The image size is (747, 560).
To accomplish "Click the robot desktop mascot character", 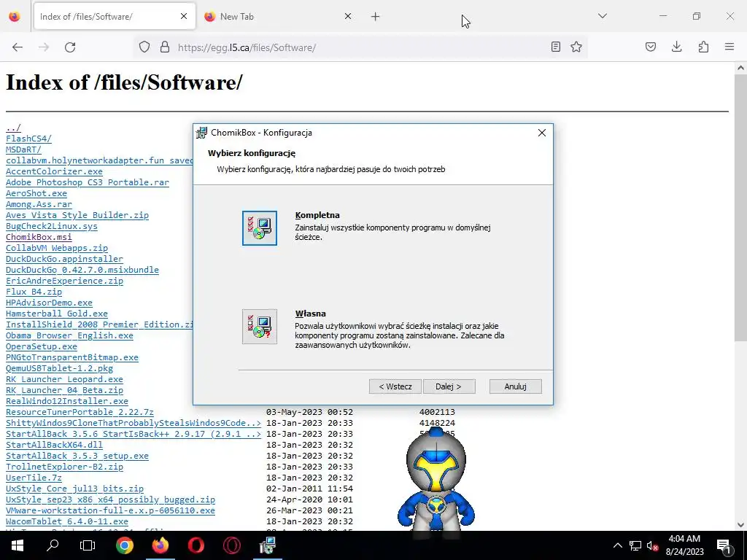I will click(x=436, y=481).
